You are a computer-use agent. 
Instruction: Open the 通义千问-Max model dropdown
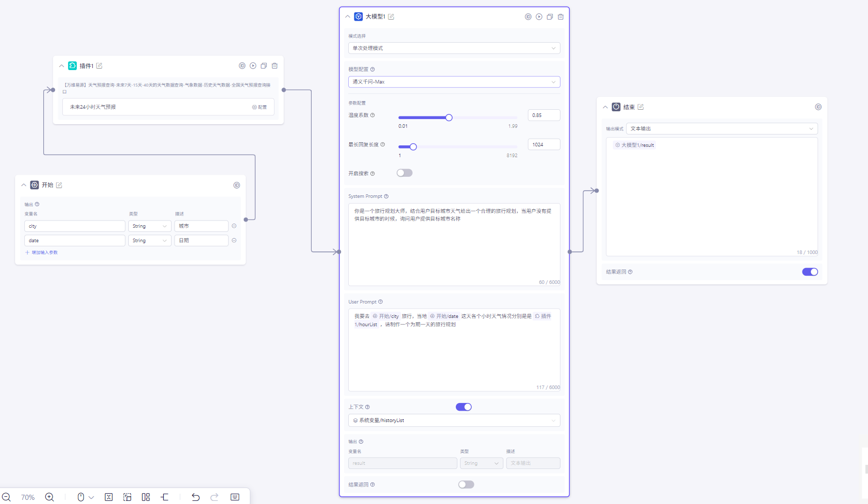[454, 82]
